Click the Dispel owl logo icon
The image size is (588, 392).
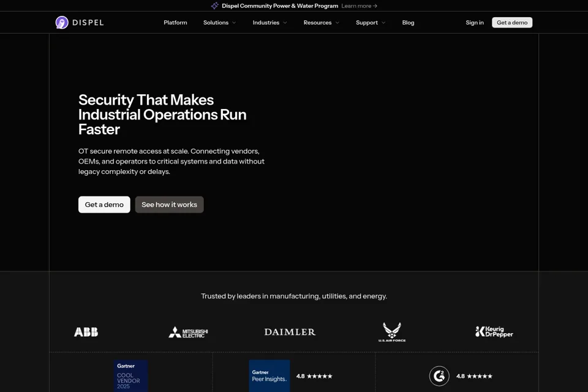coord(62,23)
